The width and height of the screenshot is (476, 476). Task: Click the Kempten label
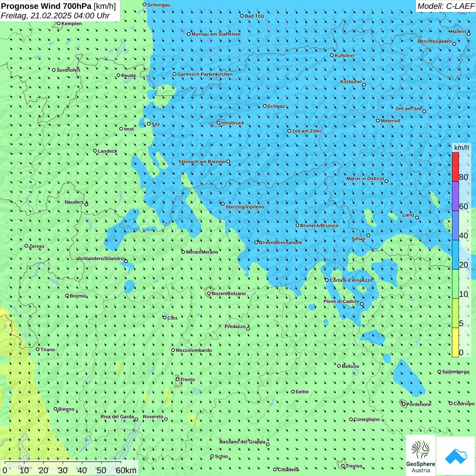coord(71,23)
